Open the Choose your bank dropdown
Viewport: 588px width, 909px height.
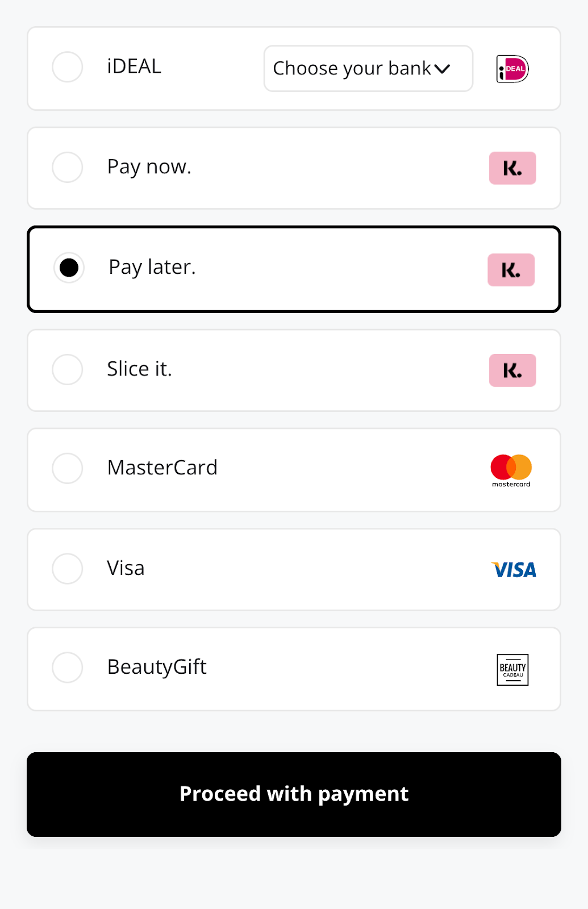pos(352,69)
